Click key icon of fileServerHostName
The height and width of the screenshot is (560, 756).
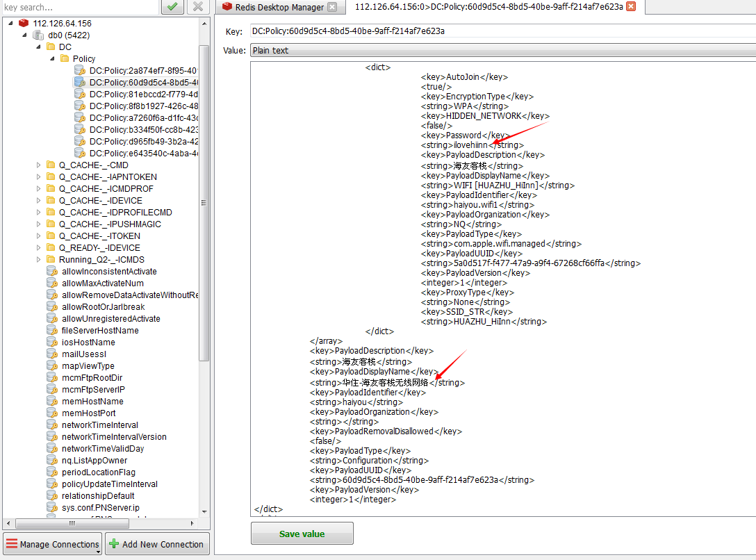(52, 330)
